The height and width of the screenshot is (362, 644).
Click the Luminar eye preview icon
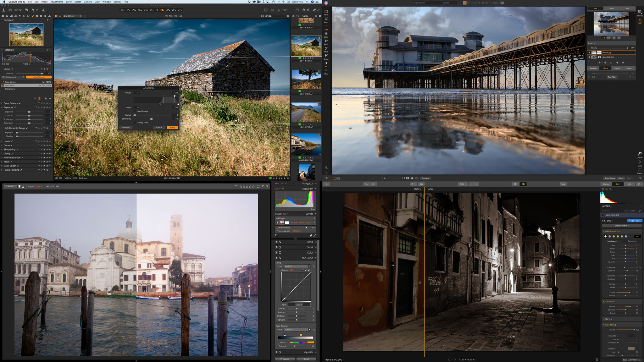coord(515,184)
